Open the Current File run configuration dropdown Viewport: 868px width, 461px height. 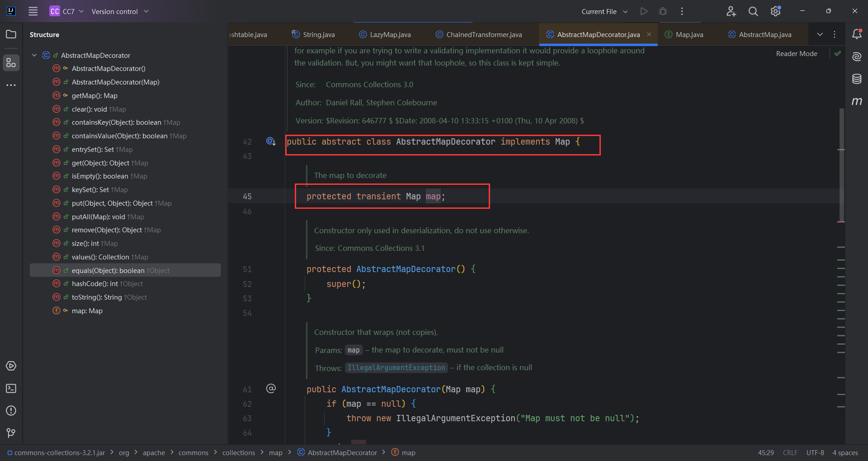click(x=605, y=11)
